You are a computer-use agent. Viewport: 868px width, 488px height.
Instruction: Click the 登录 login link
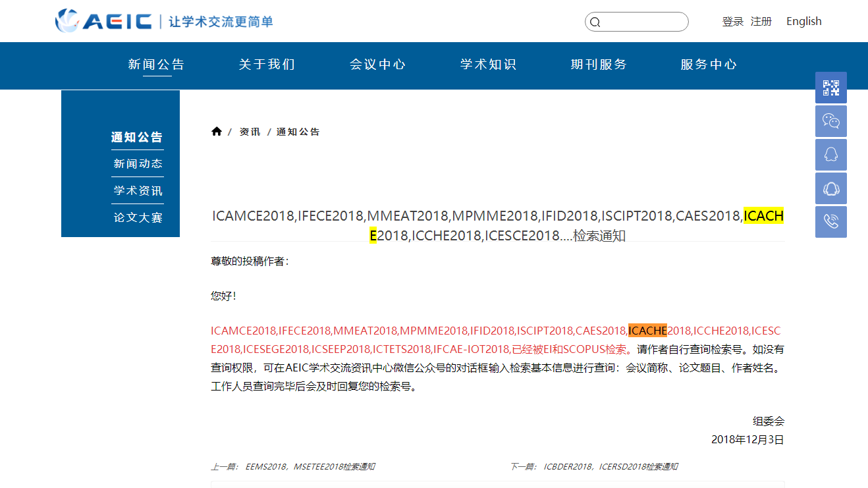point(732,22)
